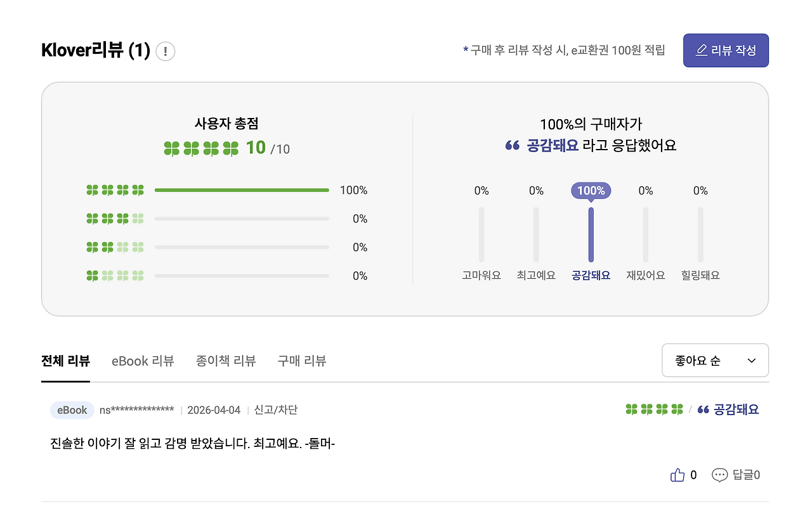Click the 공감돼요 vertical bar in the chart

(591, 235)
